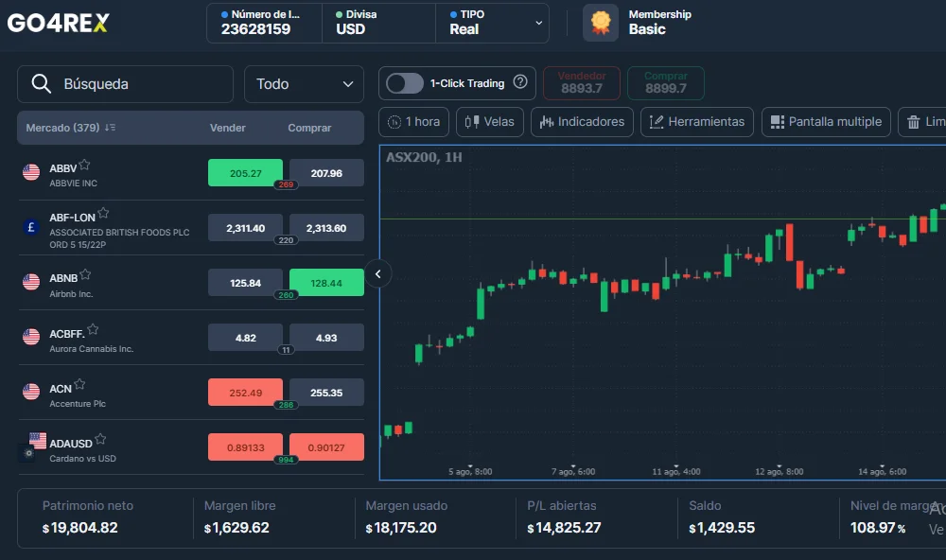The width and height of the screenshot is (946, 560).
Task: Open the Indicadores menu
Action: pyautogui.click(x=582, y=122)
